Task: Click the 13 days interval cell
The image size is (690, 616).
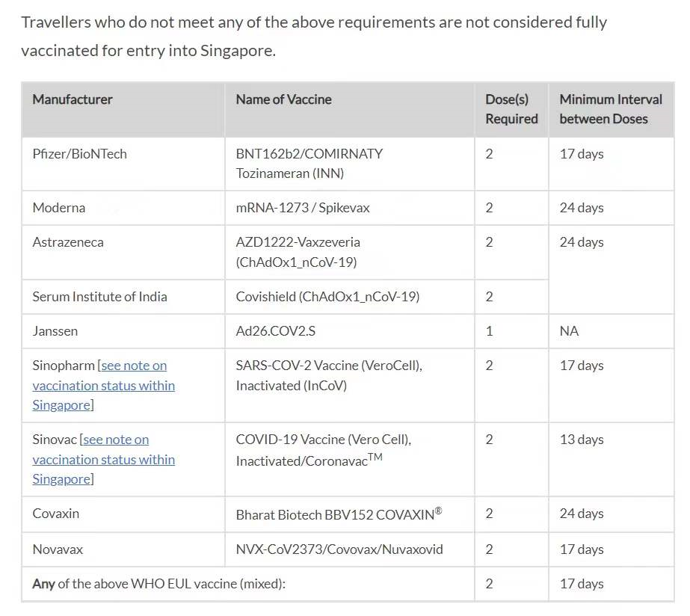Action: click(582, 440)
